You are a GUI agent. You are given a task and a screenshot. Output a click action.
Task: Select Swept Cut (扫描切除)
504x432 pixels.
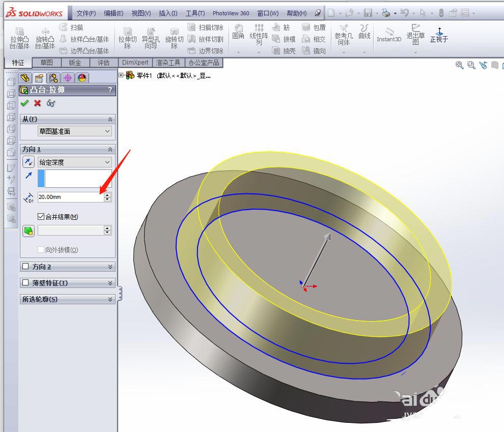tap(205, 27)
